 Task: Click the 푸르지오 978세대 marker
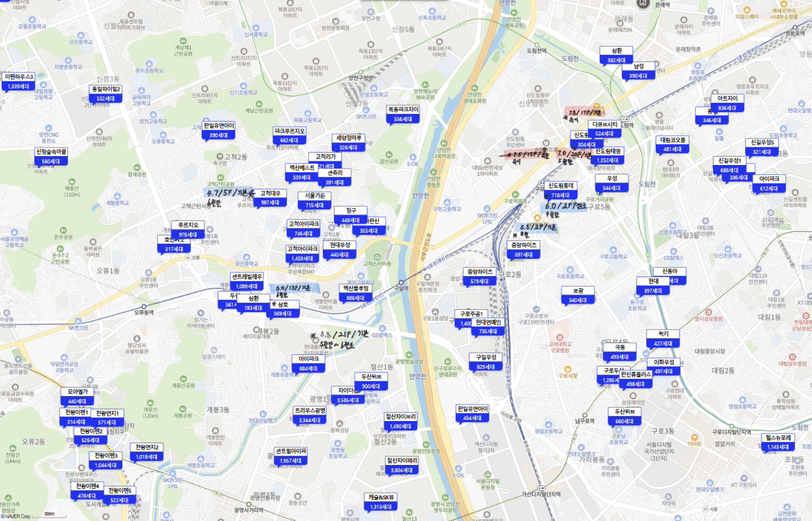[x=188, y=230]
